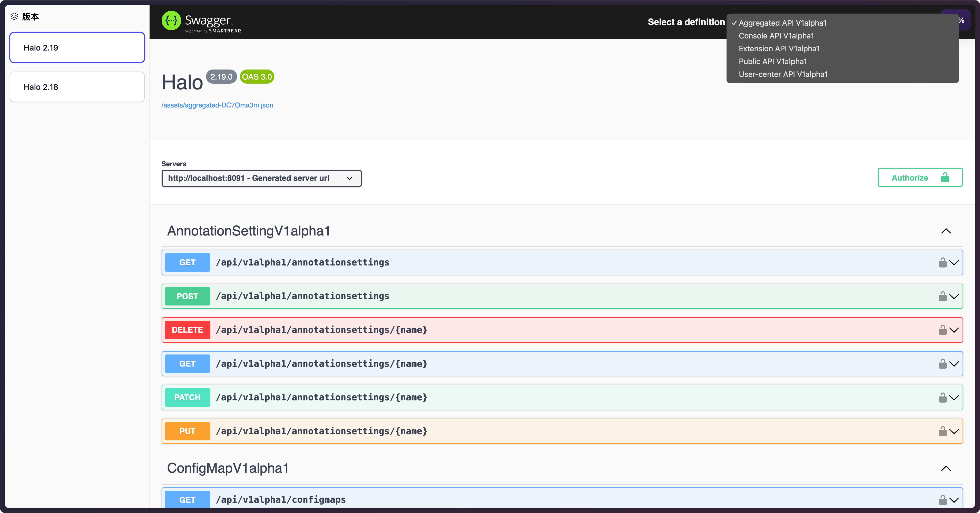The width and height of the screenshot is (980, 513).
Task: Collapse the AnnotationSettingV1alpha1 section
Action: tap(946, 231)
